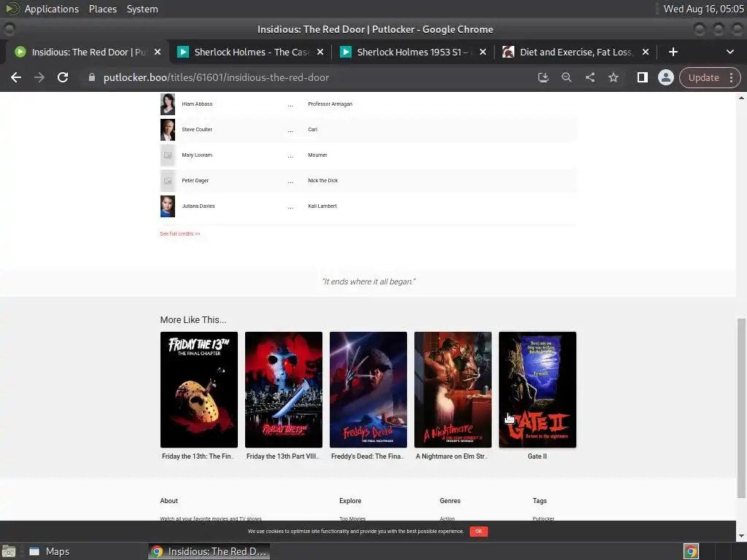This screenshot has width=747, height=560.
Task: Open the Maps item in the taskbar
Action: (x=50, y=551)
